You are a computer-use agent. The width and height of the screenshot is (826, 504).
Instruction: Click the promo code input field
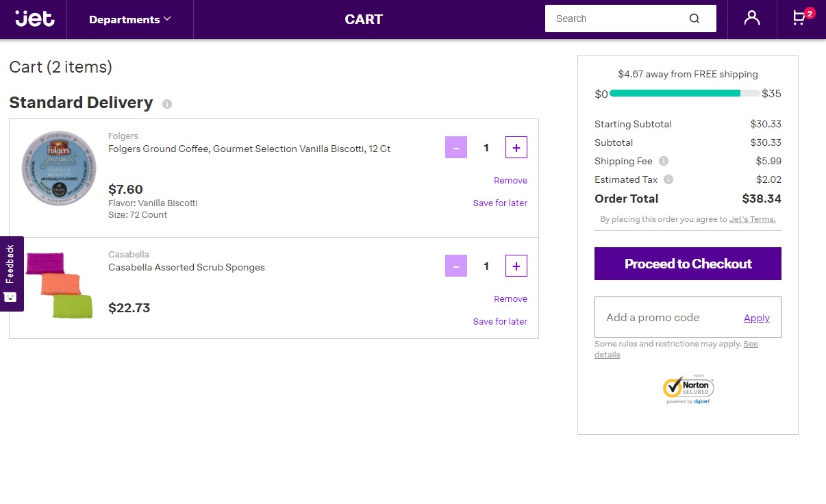[x=664, y=318]
